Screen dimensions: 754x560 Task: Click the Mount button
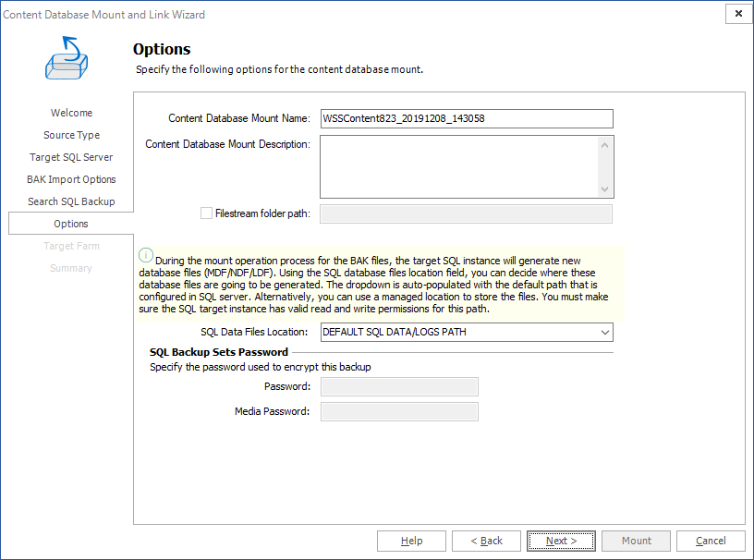point(636,541)
